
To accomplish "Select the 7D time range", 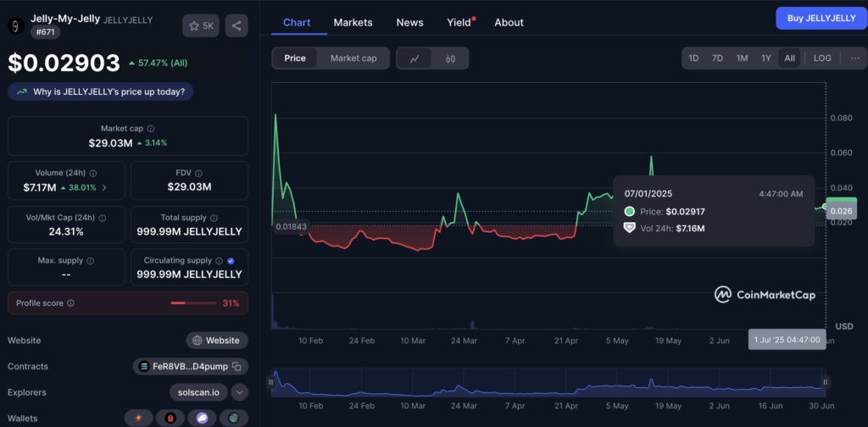I will [717, 58].
